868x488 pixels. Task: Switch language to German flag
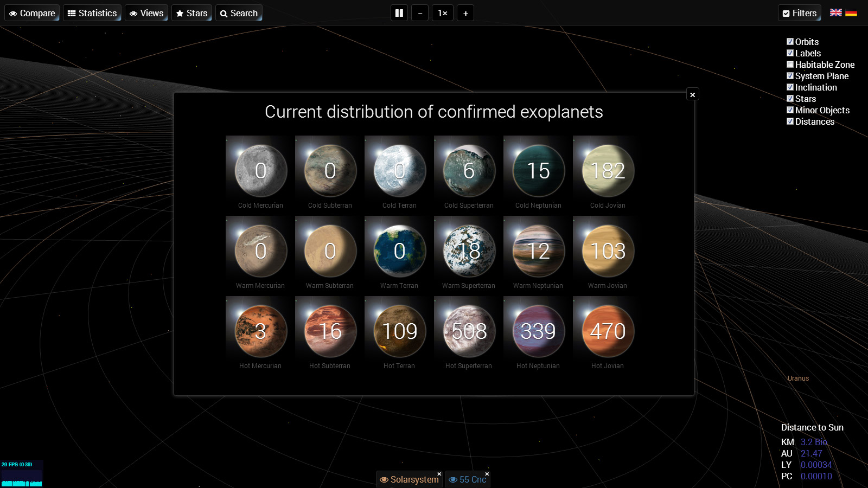pyautogui.click(x=851, y=12)
